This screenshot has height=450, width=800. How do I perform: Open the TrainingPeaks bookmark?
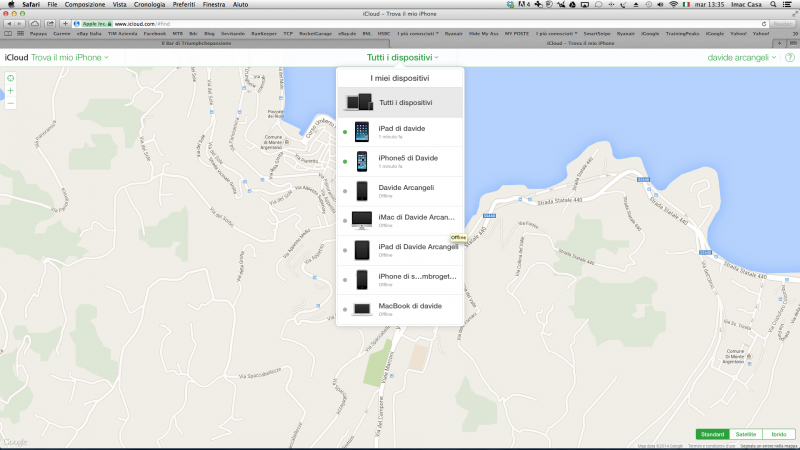point(682,34)
